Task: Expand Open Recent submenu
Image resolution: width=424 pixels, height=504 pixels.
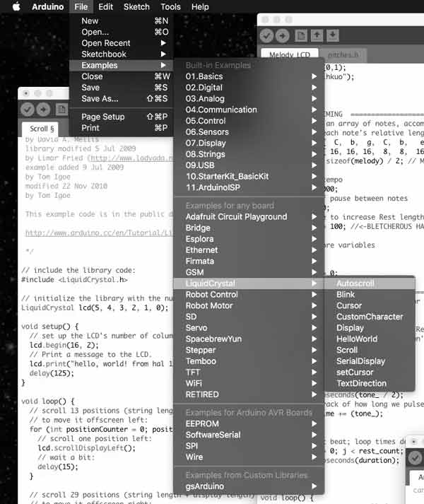Action: click(122, 43)
